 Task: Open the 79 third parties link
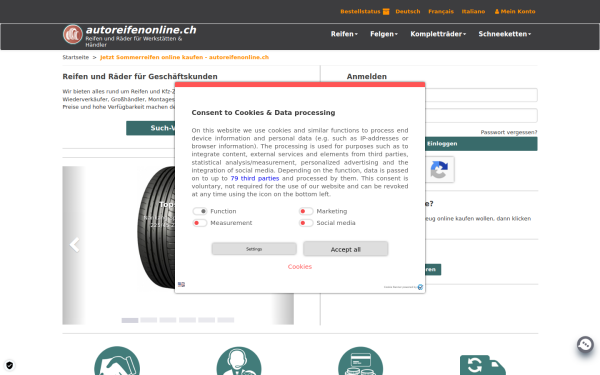[255, 178]
